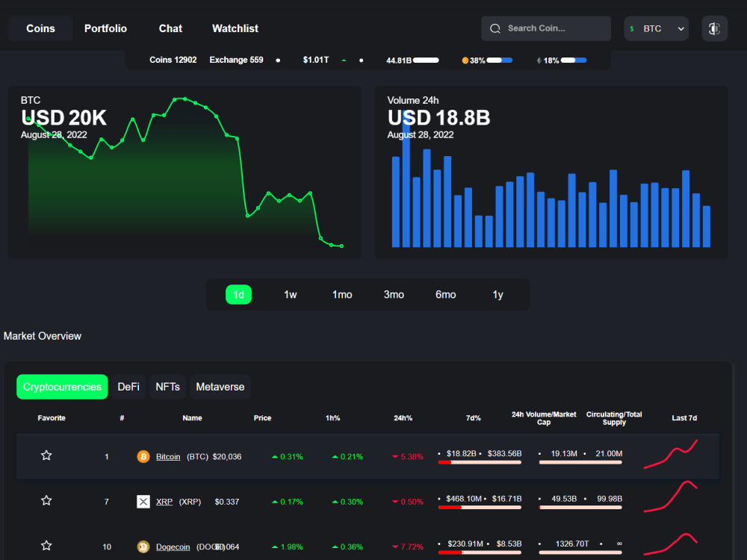Viewport: 747px width, 560px height.
Task: Open the BTC currency dropdown
Action: tap(656, 28)
